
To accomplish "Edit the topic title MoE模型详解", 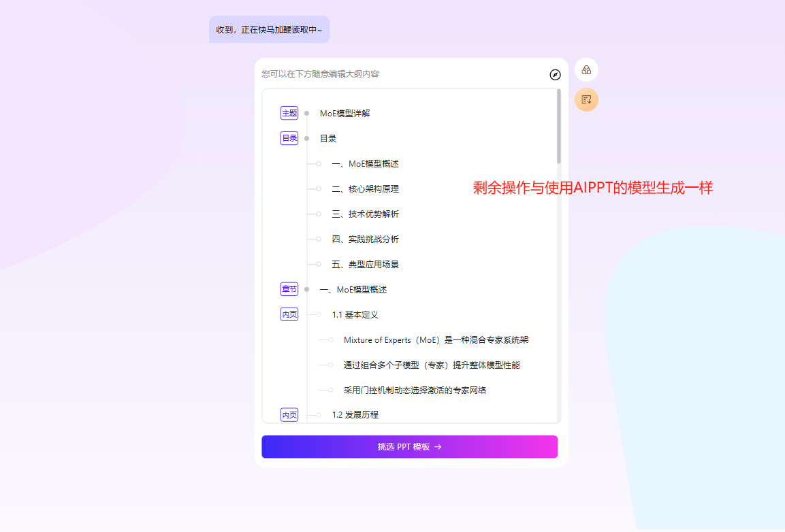I will pyautogui.click(x=345, y=114).
